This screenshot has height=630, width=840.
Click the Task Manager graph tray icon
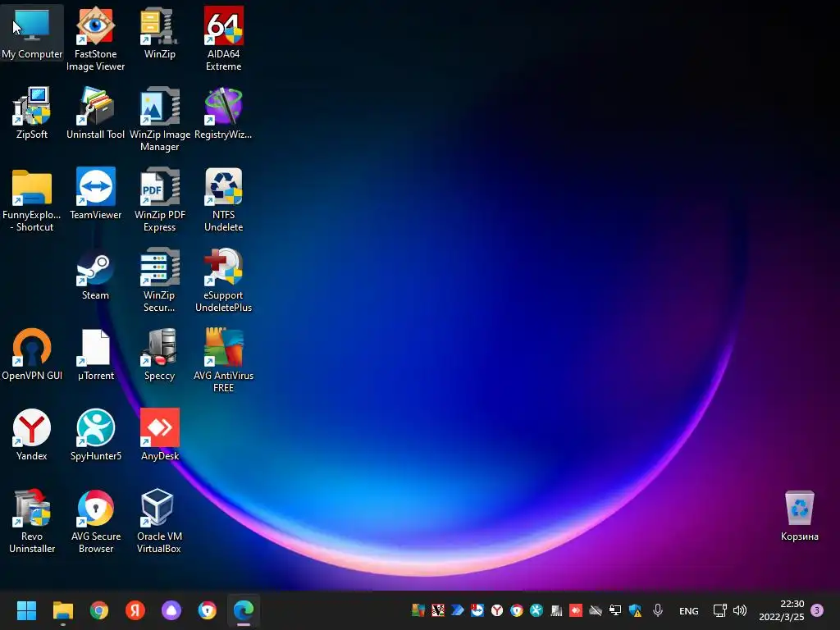[556, 610]
